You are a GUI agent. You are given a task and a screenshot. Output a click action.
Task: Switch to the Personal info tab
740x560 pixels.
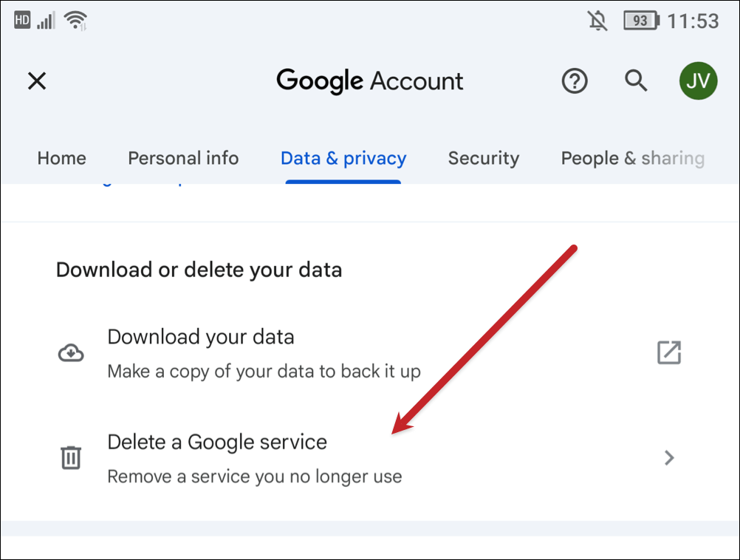tap(183, 158)
